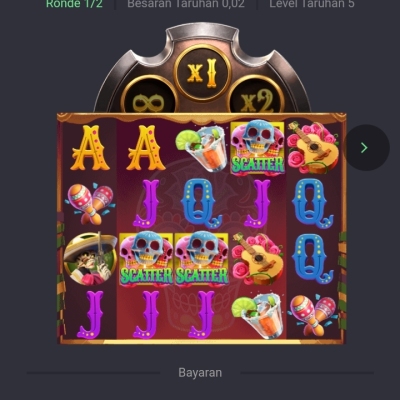Viewport: 400px width, 400px height.
Task: Select the x2 multiplier chamber
Action: (256, 95)
